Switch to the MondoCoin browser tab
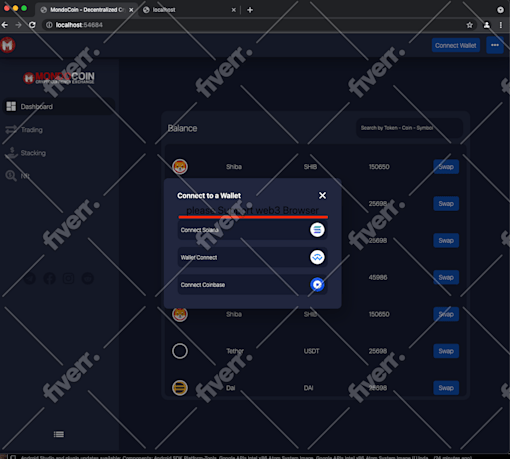Image resolution: width=510 pixels, height=459 pixels. (x=86, y=10)
